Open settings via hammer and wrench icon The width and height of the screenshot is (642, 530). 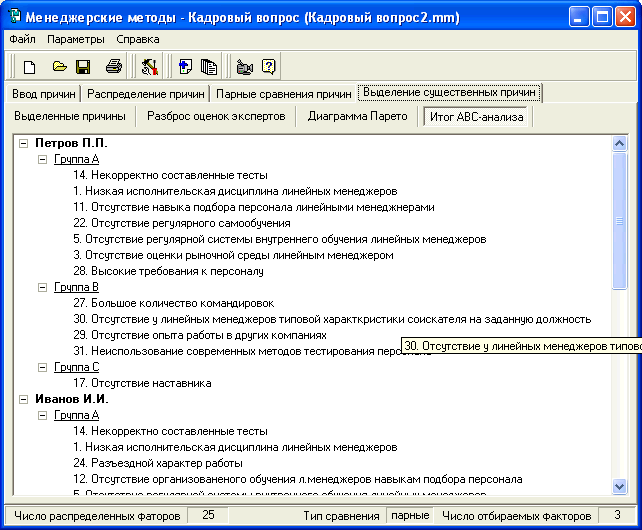pyautogui.click(x=149, y=67)
